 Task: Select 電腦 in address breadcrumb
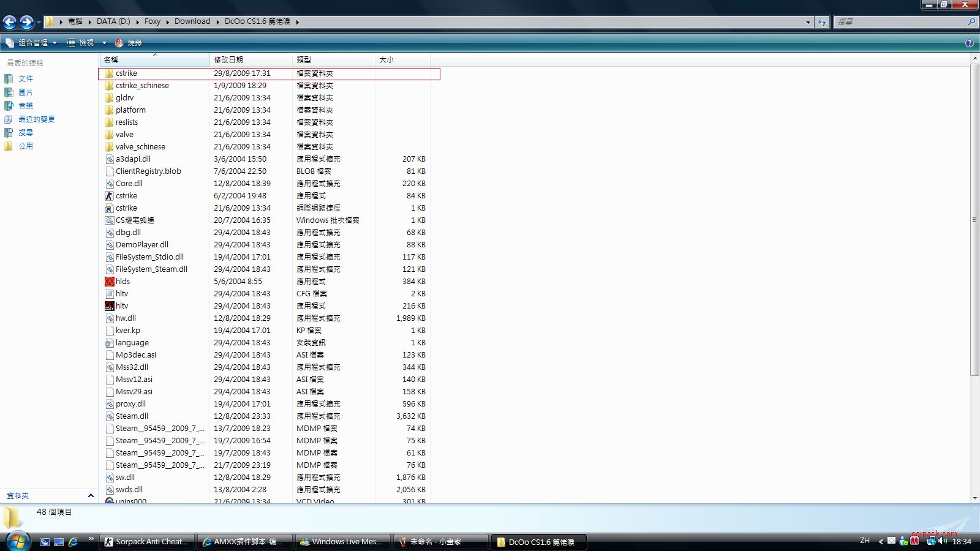(x=75, y=21)
